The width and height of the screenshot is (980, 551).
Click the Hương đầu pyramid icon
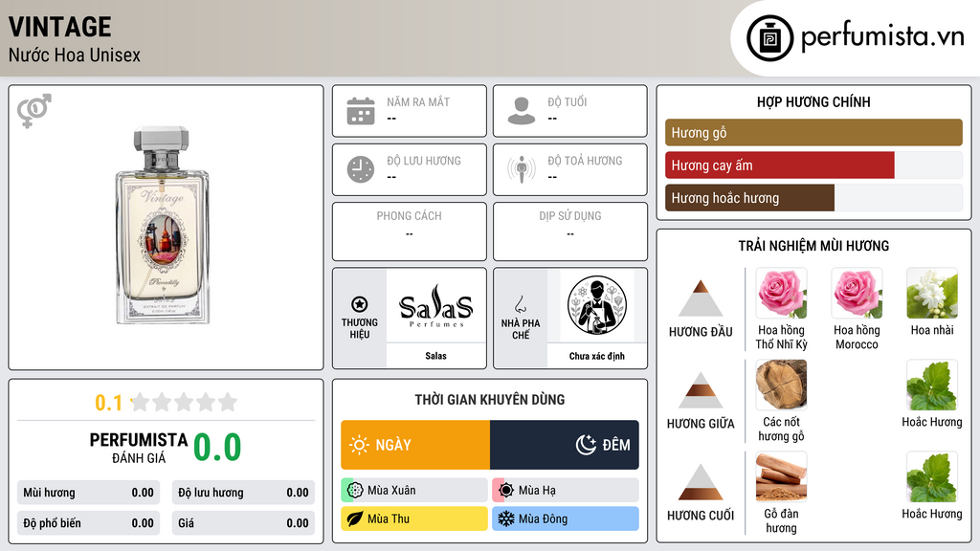click(x=701, y=298)
